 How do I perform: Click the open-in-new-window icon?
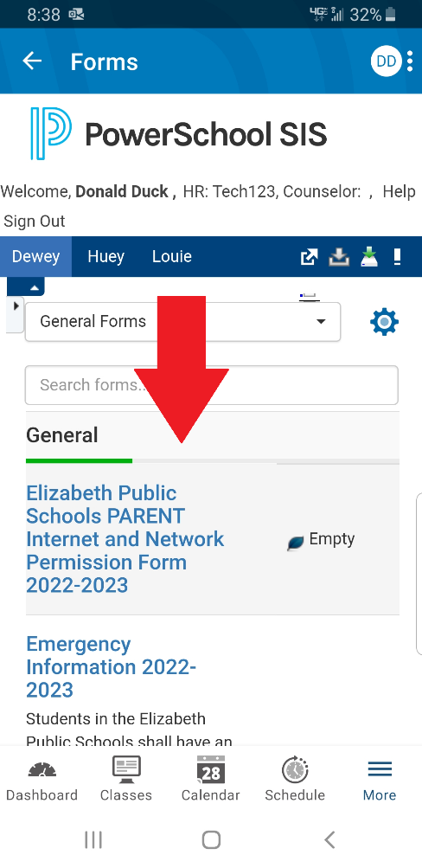310,257
